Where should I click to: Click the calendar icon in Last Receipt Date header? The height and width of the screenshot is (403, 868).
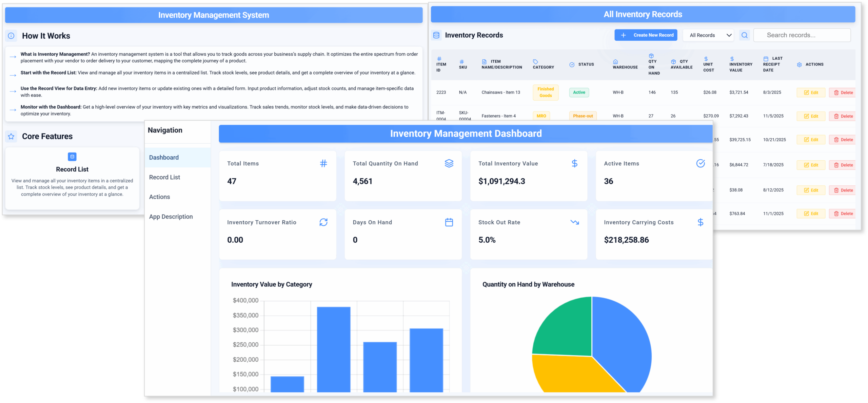(x=766, y=59)
